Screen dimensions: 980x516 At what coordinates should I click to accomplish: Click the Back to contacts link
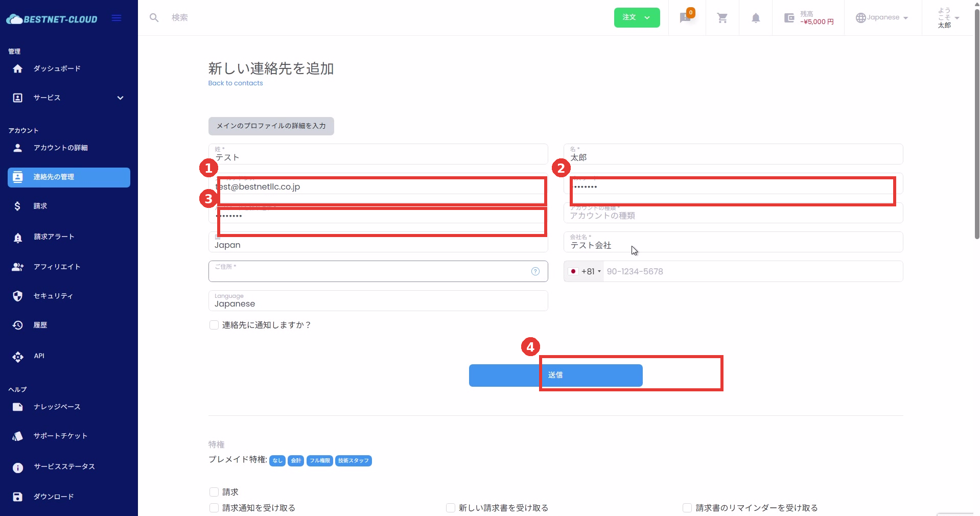tap(235, 83)
